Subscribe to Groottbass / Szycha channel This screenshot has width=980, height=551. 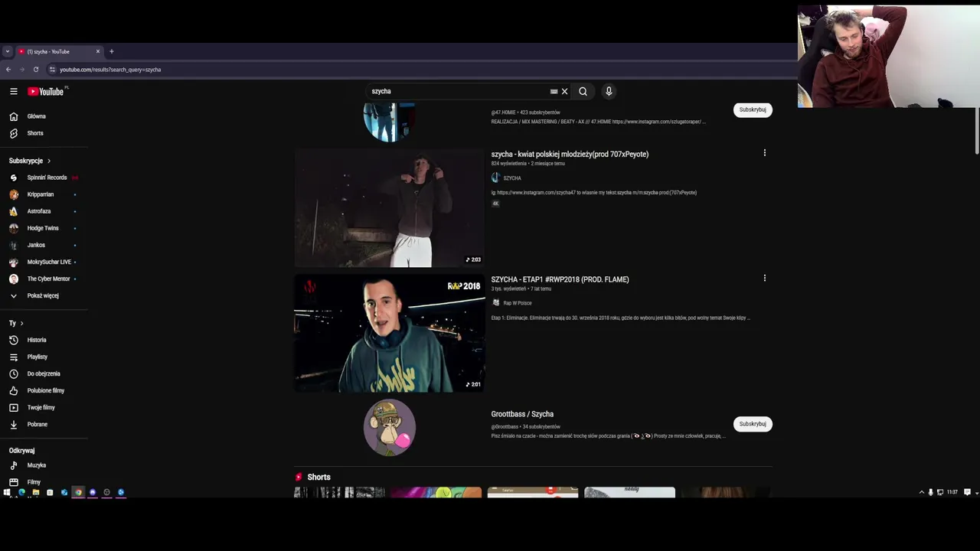(753, 424)
